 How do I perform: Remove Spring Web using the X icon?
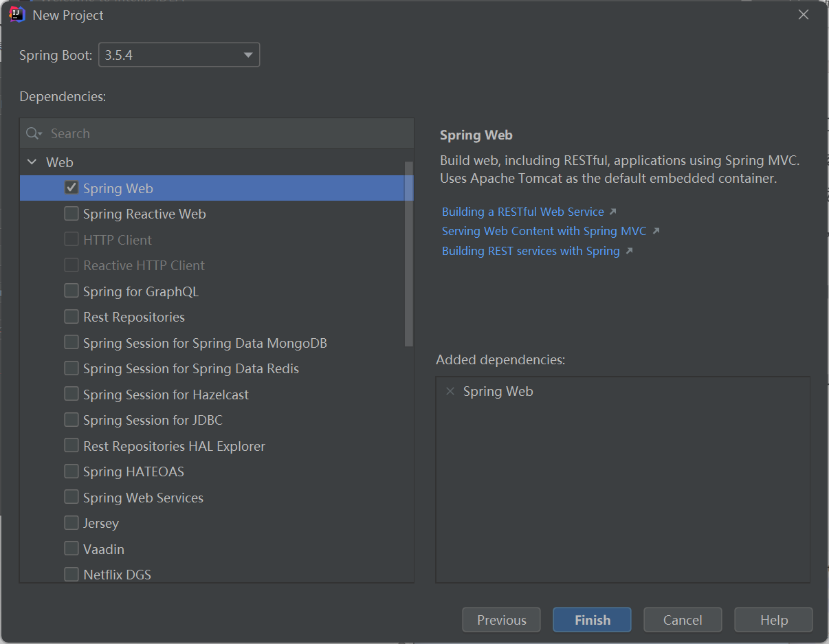pyautogui.click(x=450, y=391)
